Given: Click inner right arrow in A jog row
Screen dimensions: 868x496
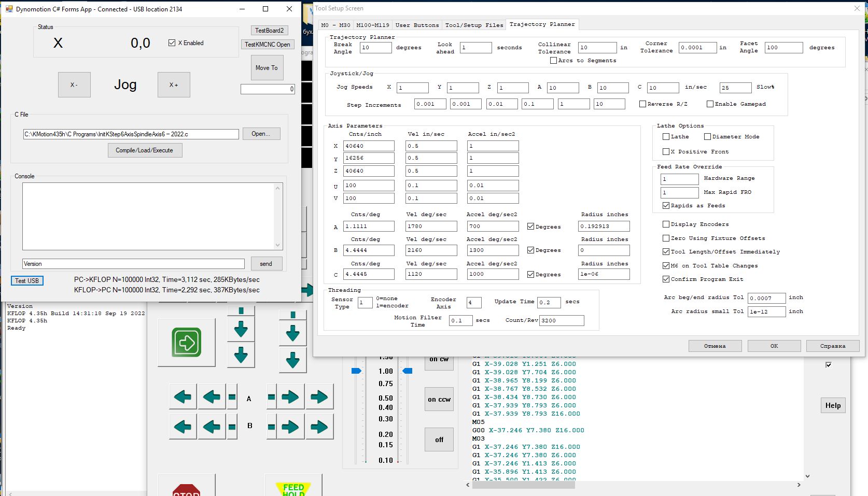Looking at the screenshot, I should [x=290, y=398].
